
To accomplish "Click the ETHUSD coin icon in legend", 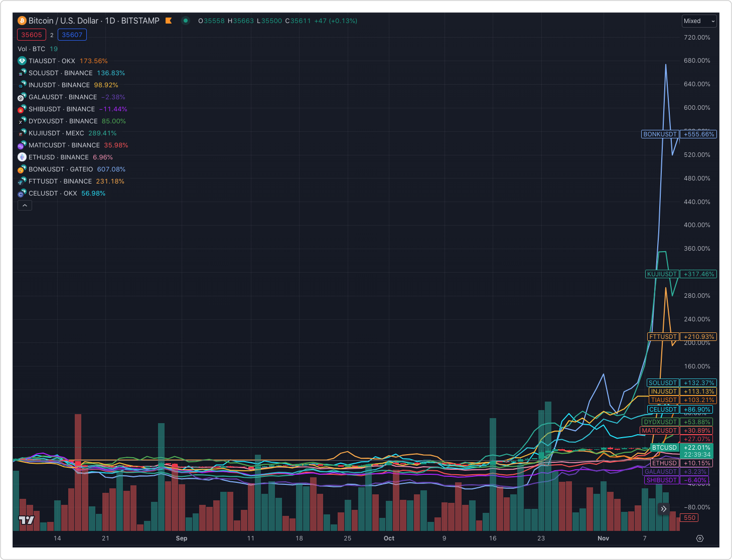I will tap(22, 157).
